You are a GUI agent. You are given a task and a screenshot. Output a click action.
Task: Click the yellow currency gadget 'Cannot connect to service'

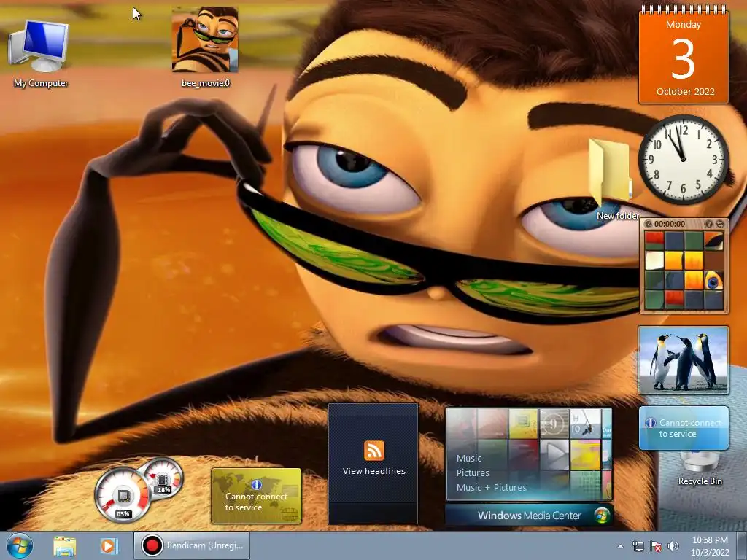tap(256, 496)
